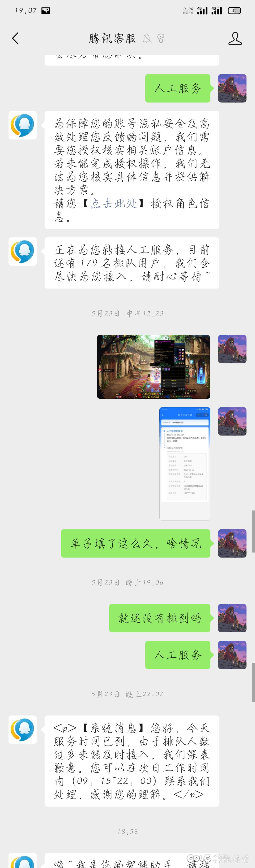Image resolution: width=255 pixels, height=868 pixels.
Task: Click the 点击此处 authorization link
Action: [114, 203]
